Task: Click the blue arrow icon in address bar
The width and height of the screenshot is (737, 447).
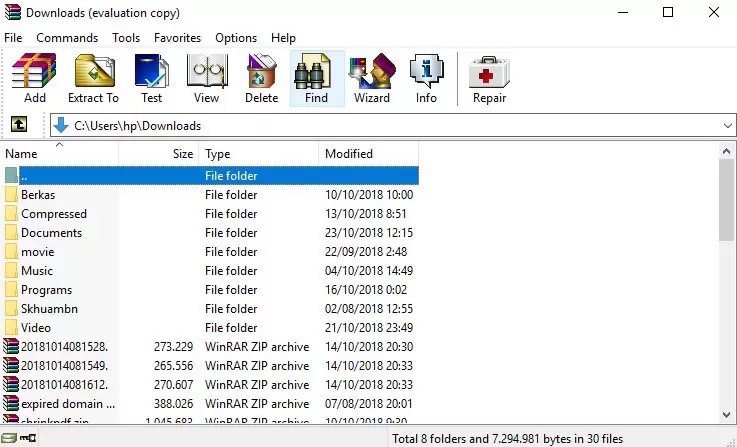Action: click(61, 125)
